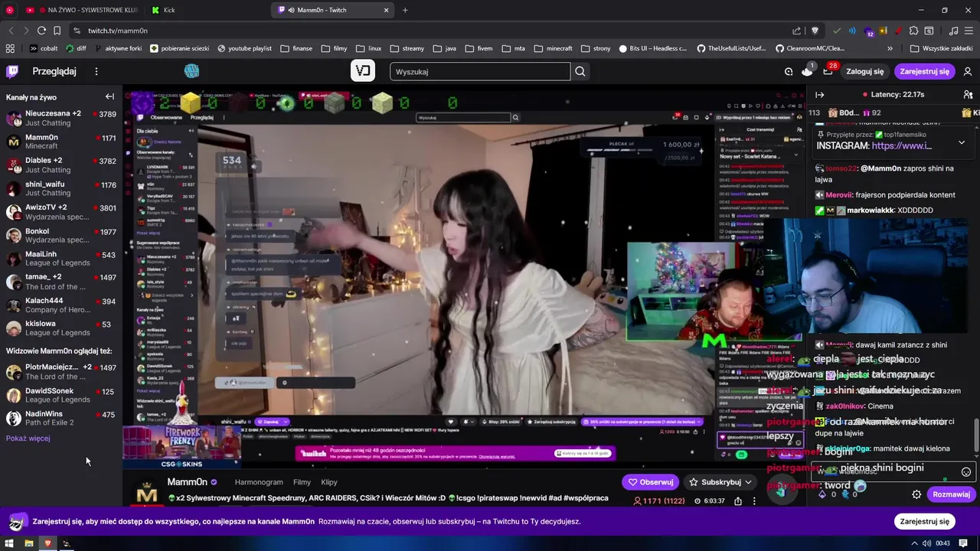Switch to NA ŻYWO - SYLWESTROWE browser tab
Image resolution: width=980 pixels, height=551 pixels.
84,10
